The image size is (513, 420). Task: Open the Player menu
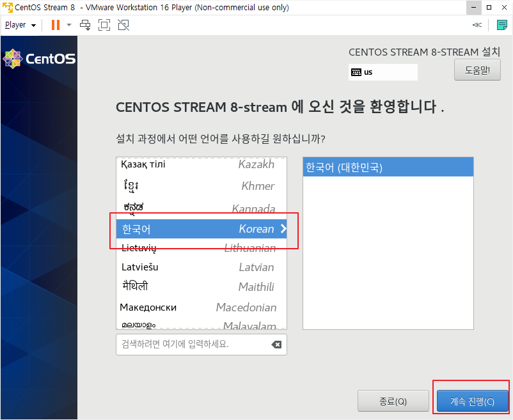click(x=20, y=25)
